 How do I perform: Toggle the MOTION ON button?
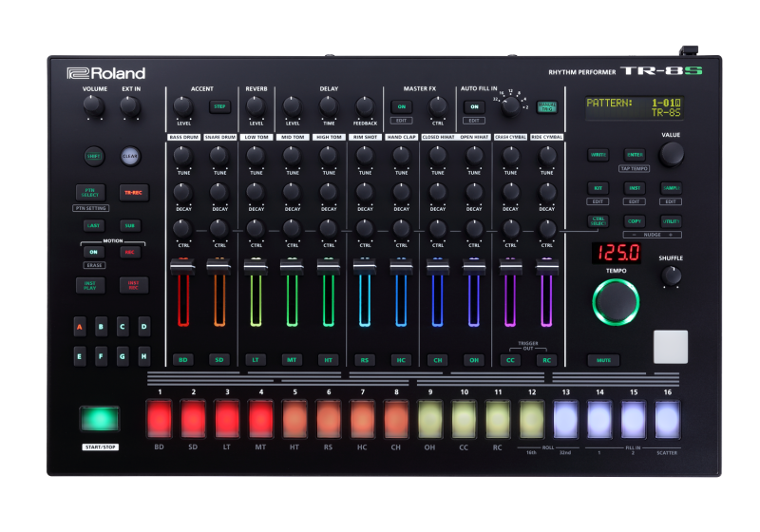pyautogui.click(x=93, y=252)
